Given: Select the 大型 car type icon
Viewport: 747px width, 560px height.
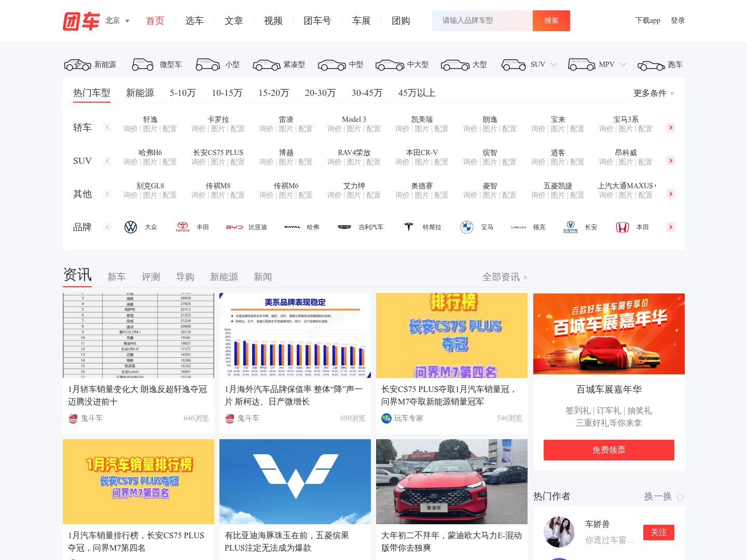Looking at the screenshot, I should pos(455,65).
